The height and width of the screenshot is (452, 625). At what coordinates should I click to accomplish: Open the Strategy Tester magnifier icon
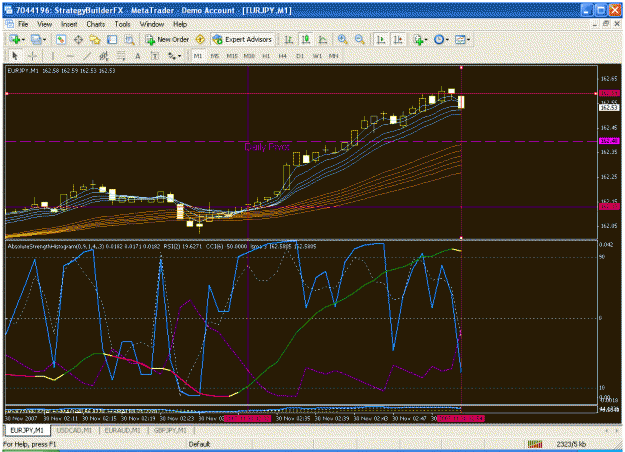tap(129, 39)
